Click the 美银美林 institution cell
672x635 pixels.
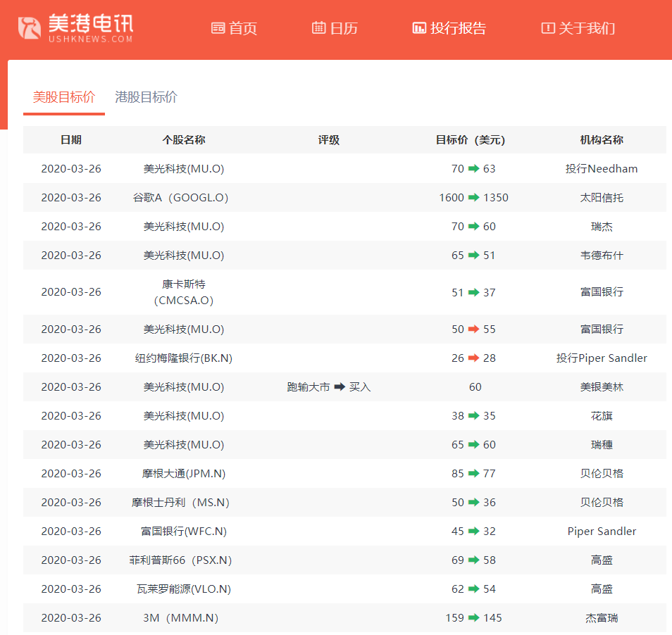coord(602,387)
